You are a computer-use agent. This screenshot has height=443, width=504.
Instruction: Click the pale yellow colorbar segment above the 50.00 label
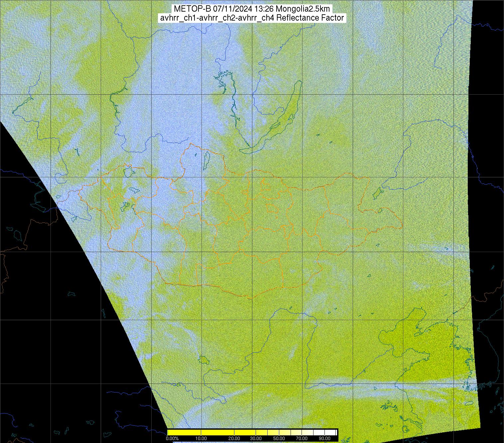285,432
